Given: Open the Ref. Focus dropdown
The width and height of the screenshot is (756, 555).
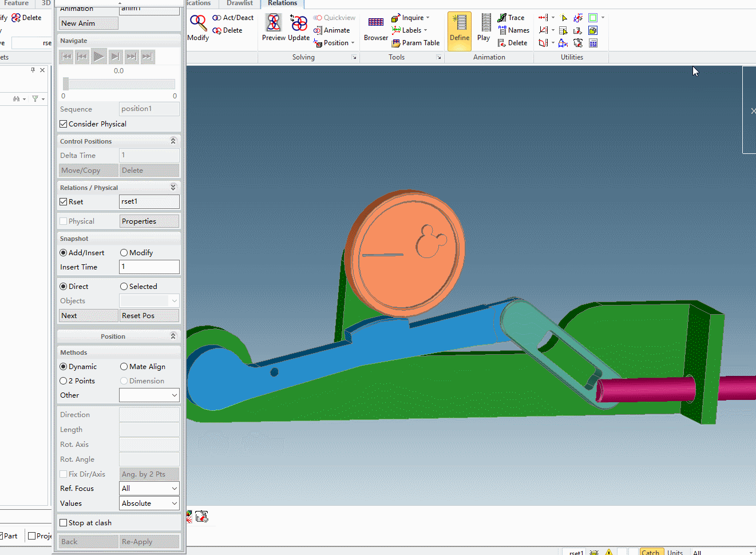Looking at the screenshot, I should (149, 488).
